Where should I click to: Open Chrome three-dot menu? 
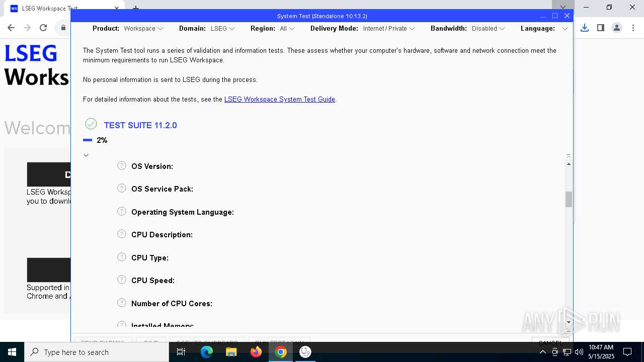coord(632,28)
